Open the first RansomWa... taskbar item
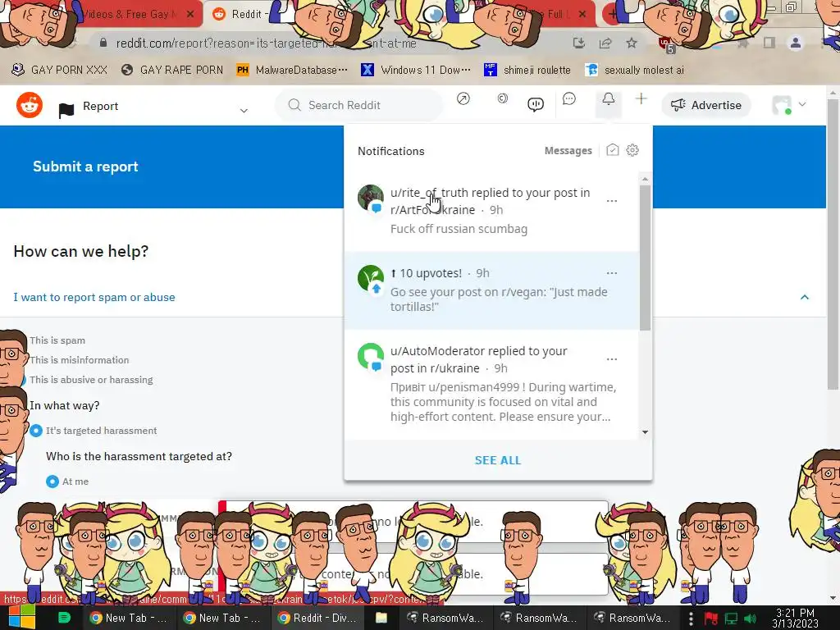Viewport: 840px width, 630px height. (x=445, y=618)
